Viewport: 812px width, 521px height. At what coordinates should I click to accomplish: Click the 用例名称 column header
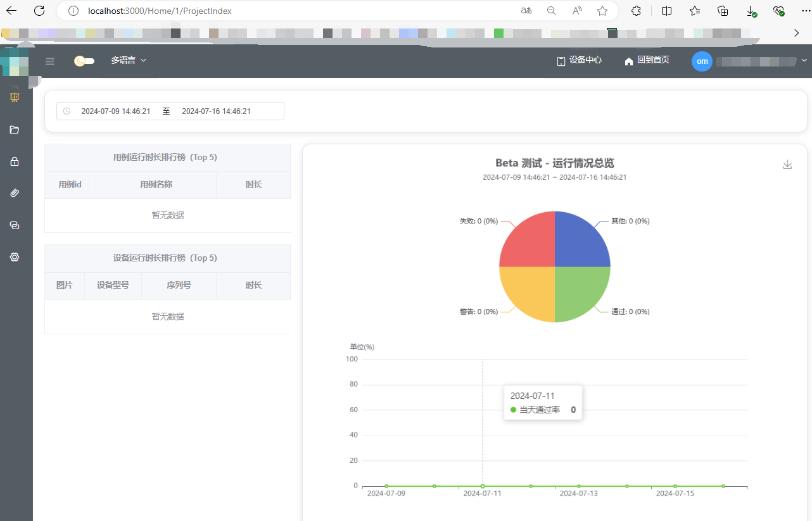pos(156,185)
